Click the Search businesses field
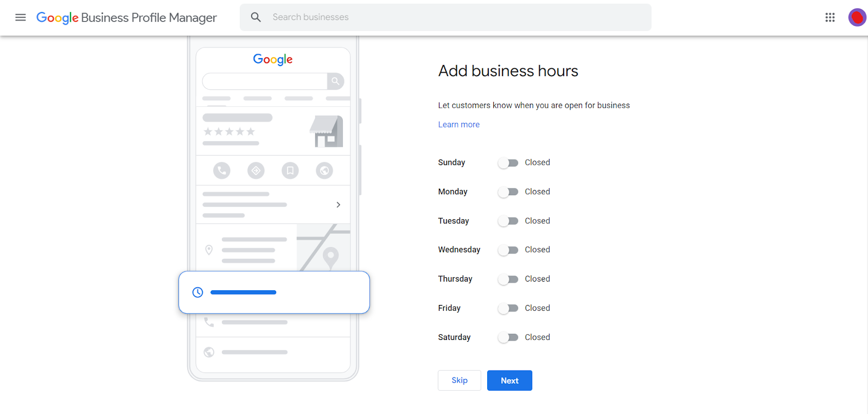 coord(445,17)
